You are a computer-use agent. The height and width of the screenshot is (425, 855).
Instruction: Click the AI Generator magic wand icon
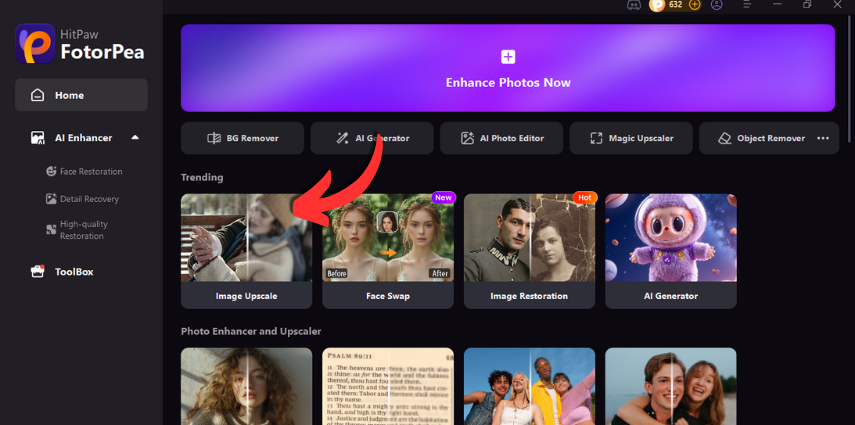(x=342, y=139)
